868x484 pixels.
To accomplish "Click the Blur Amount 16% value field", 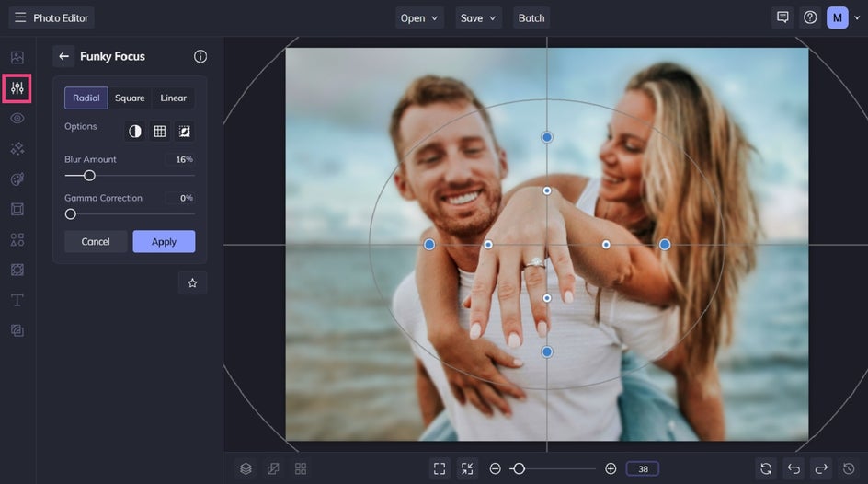I will tap(180, 159).
